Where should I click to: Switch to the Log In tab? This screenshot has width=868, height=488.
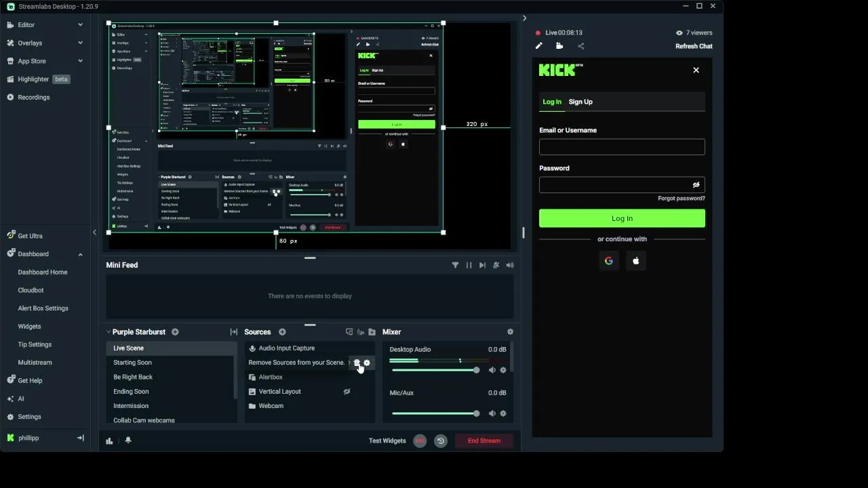click(x=552, y=102)
